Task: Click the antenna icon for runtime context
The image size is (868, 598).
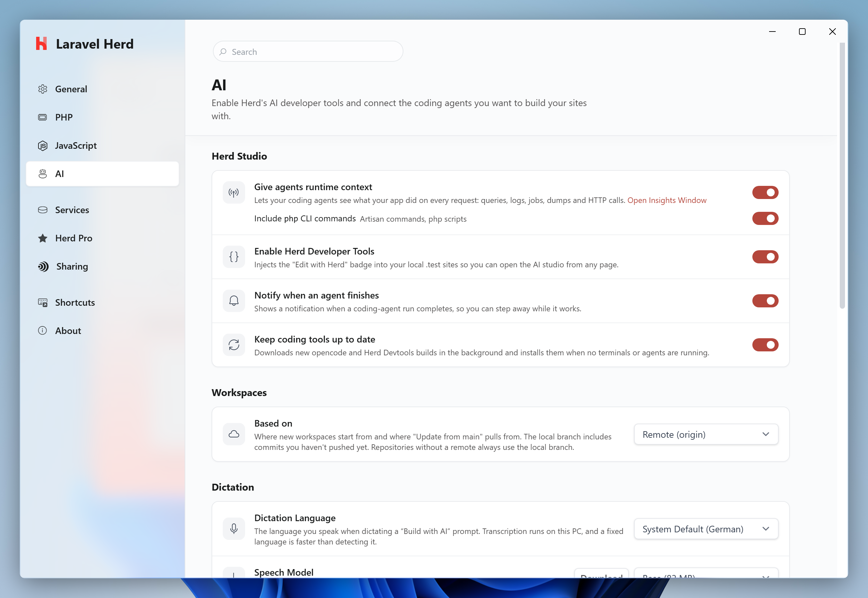Action: (x=234, y=192)
